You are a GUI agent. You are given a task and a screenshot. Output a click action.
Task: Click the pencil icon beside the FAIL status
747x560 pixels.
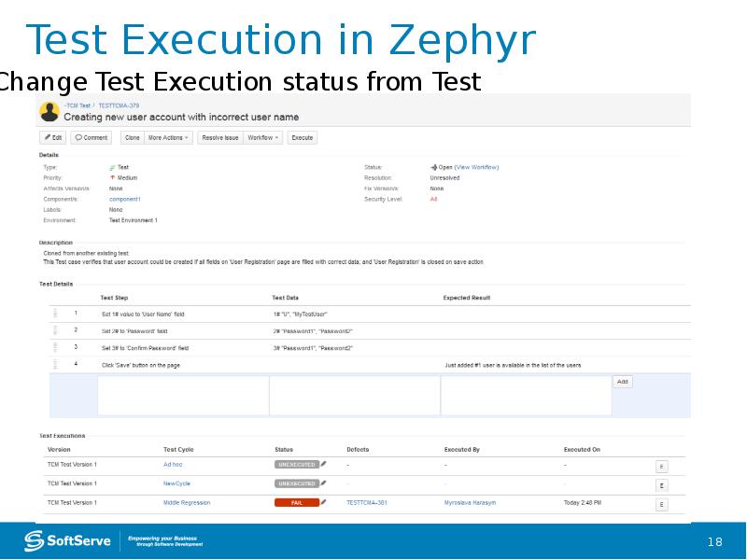click(326, 501)
